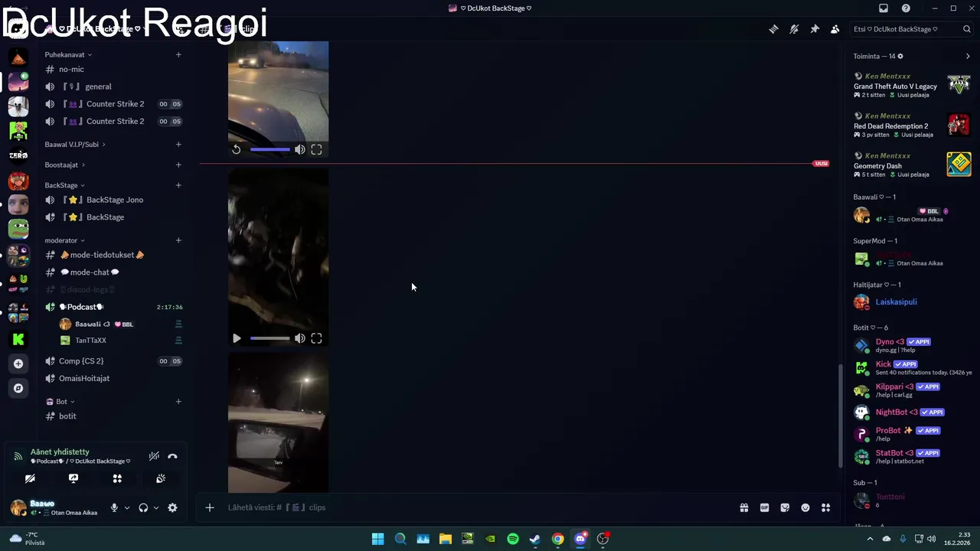Open the bottom night road video thumbnail

[278, 422]
